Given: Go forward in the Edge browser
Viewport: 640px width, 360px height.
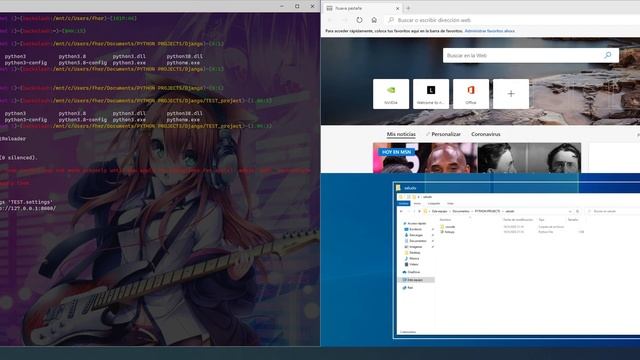Looking at the screenshot, I should coord(345,20).
